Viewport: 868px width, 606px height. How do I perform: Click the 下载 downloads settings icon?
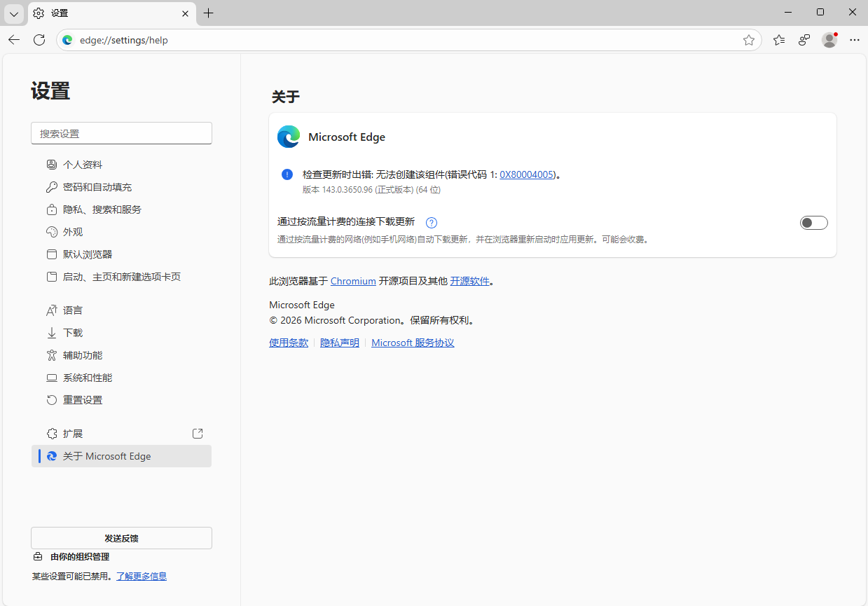coord(51,332)
